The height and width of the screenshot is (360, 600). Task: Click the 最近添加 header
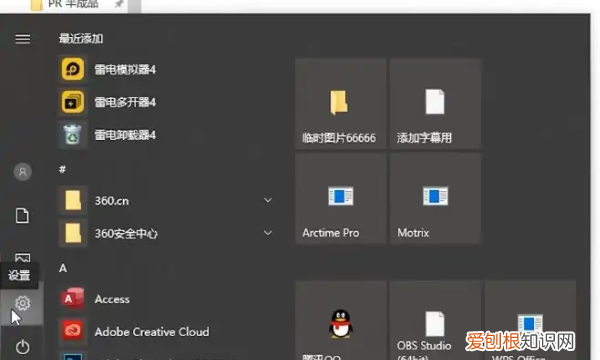(x=81, y=39)
